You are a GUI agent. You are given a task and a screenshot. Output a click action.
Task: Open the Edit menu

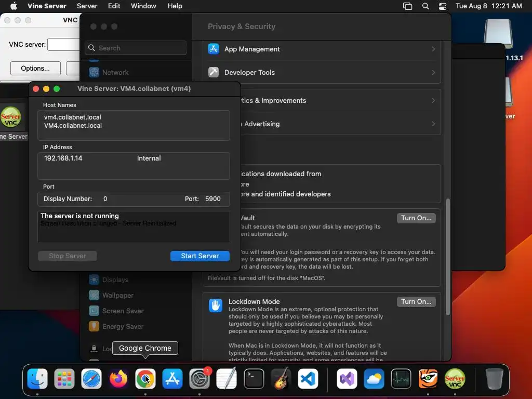[x=114, y=6]
